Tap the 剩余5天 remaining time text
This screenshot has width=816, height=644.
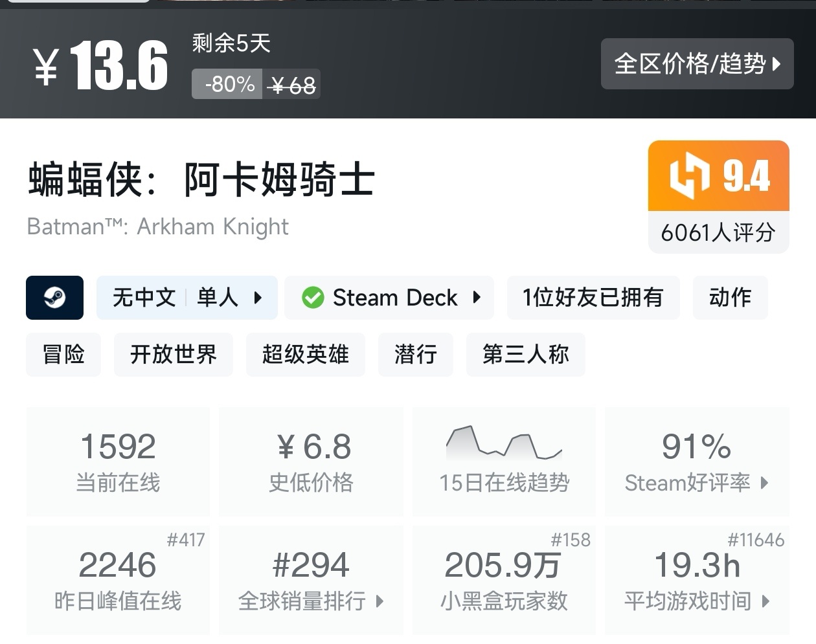coord(231,43)
